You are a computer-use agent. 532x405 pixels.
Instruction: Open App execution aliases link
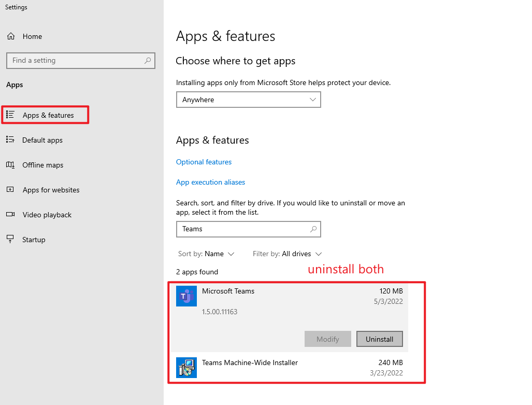(210, 183)
